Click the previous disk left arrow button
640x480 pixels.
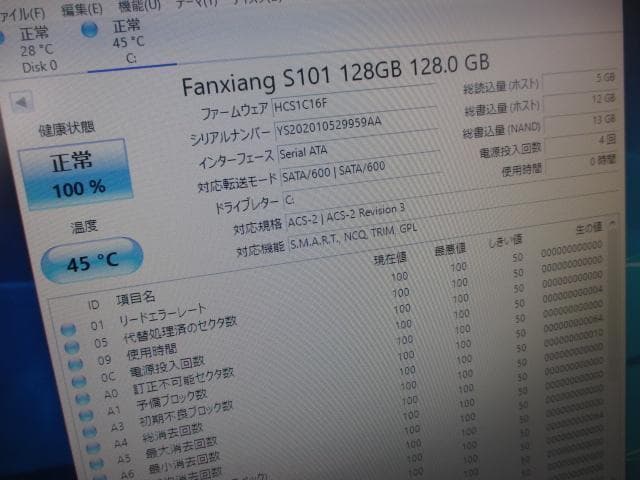[x=22, y=101]
